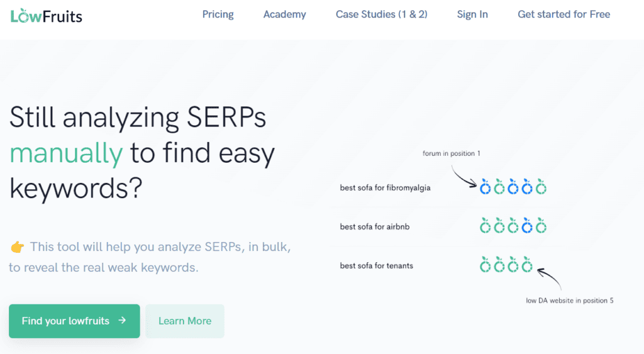Click first blue fruit icon for fibromyalgia keyword
This screenshot has height=354, width=644.
click(485, 187)
